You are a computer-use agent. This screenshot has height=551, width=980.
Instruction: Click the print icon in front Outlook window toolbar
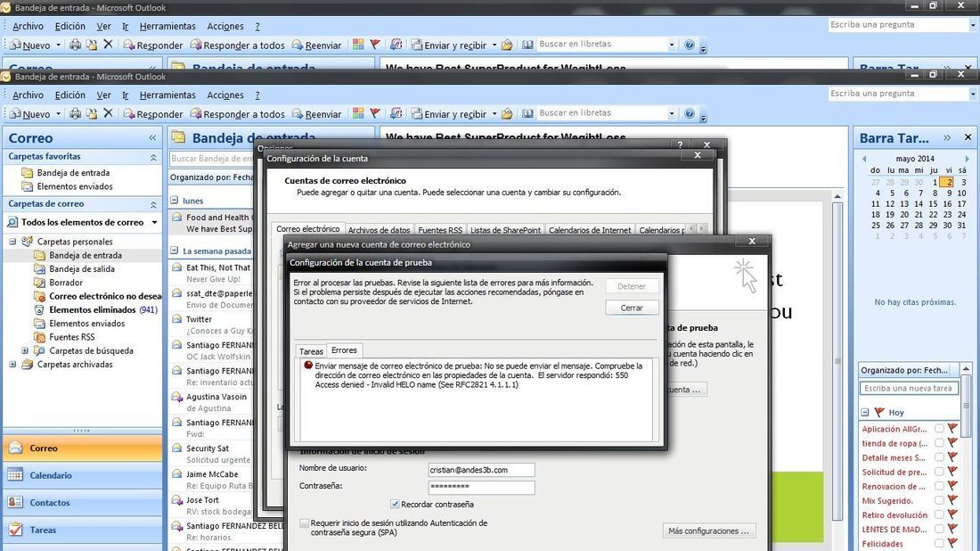[75, 113]
